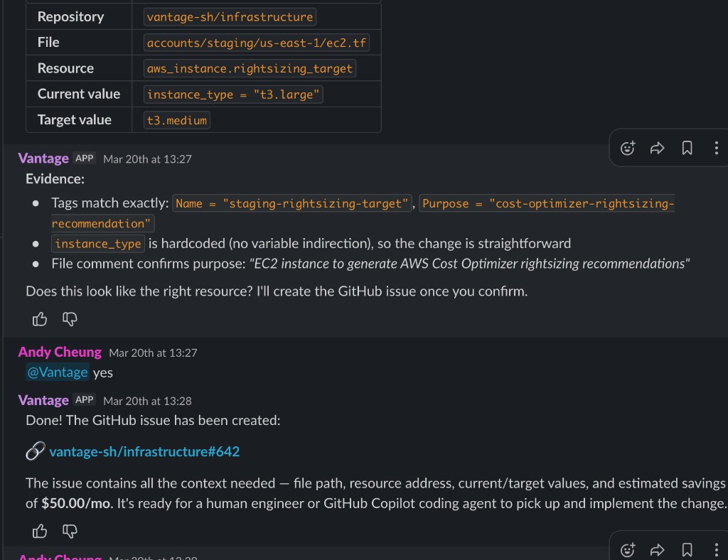
Task: Add reaction to the Evidence message
Action: coord(627,148)
